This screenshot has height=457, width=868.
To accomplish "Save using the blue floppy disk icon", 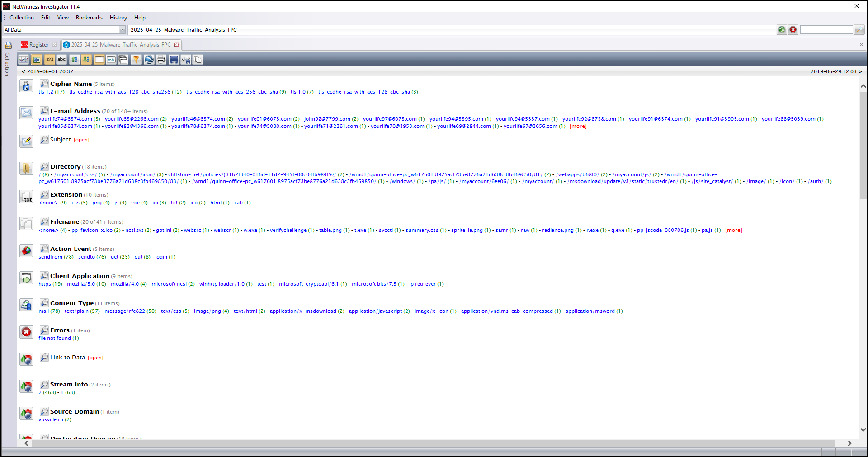I will click(x=174, y=60).
